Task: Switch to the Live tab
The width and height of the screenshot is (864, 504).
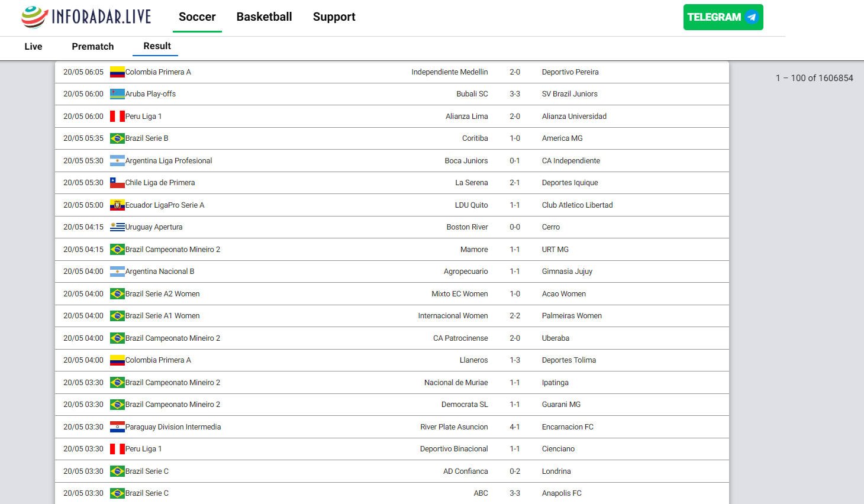Action: [x=33, y=46]
